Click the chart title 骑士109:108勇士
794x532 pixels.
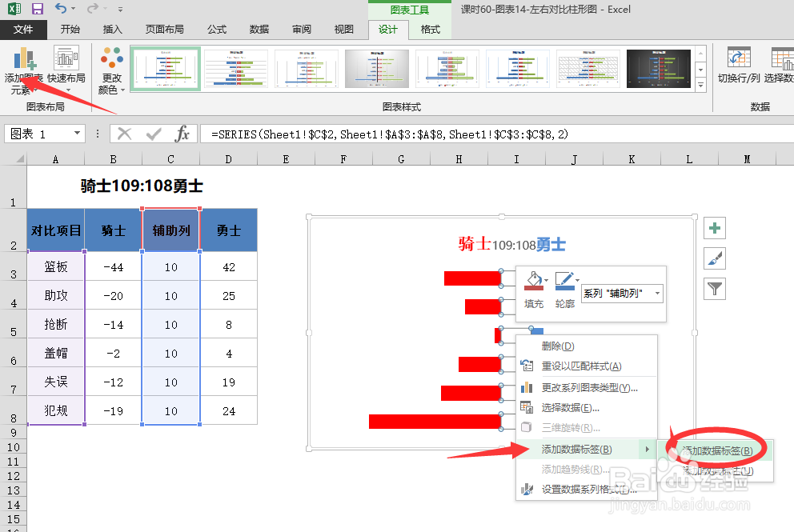point(512,245)
